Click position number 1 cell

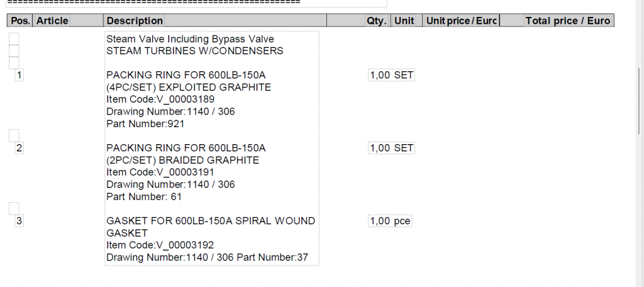click(x=19, y=76)
